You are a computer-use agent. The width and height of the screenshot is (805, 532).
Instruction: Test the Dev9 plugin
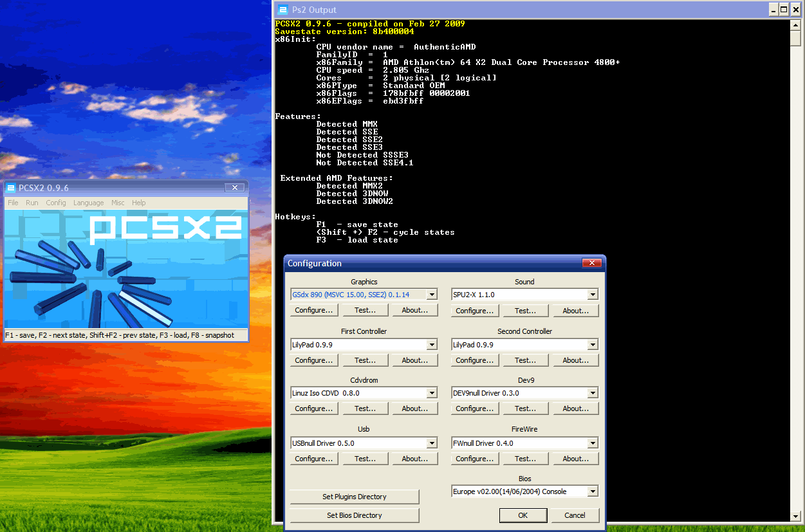[x=526, y=408]
